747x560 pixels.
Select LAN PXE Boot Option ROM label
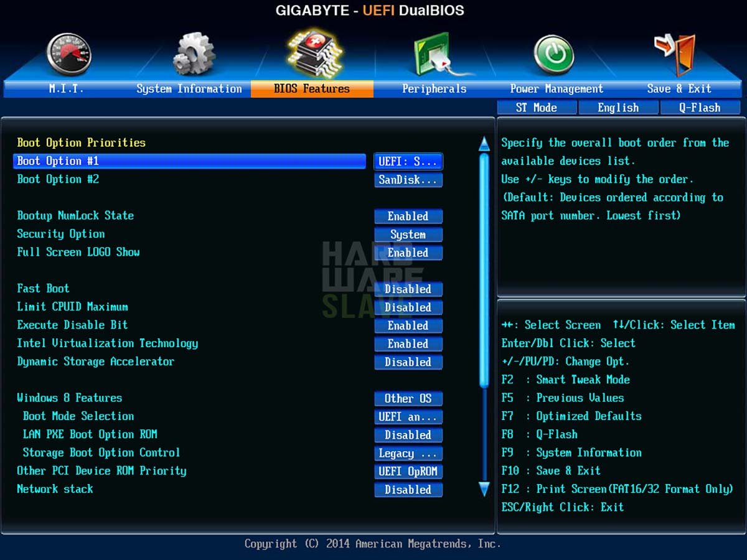click(x=90, y=434)
